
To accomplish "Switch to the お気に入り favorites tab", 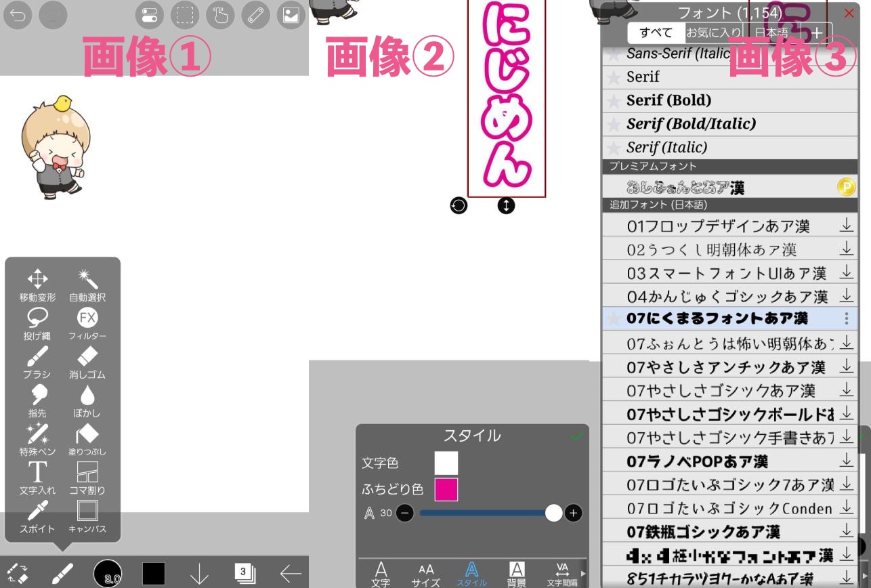I will [x=713, y=33].
